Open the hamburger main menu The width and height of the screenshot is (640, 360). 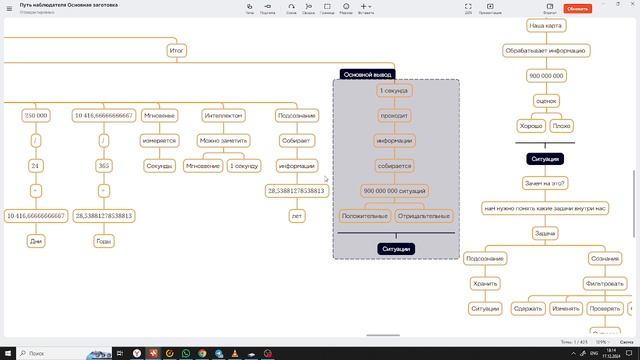(x=9, y=9)
